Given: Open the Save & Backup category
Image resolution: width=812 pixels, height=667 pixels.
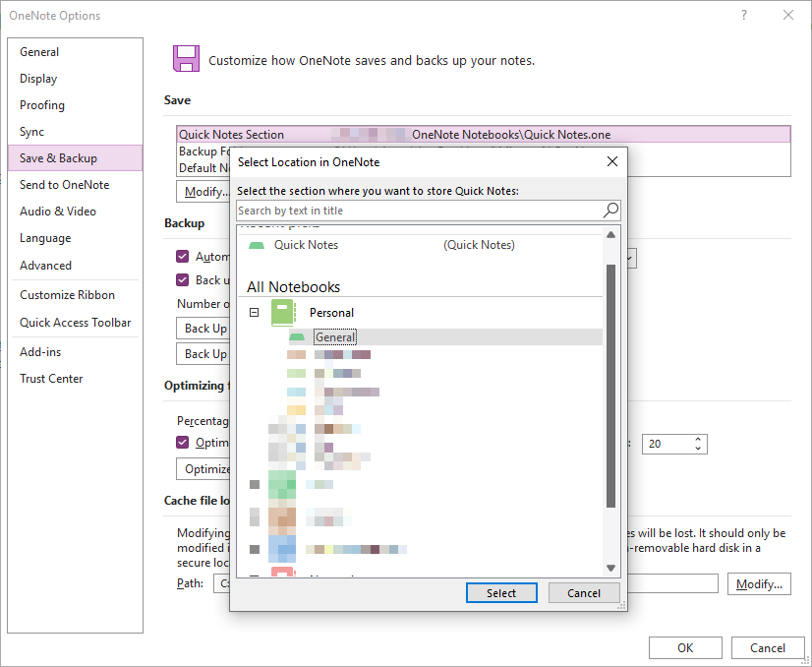Looking at the screenshot, I should click(x=75, y=158).
